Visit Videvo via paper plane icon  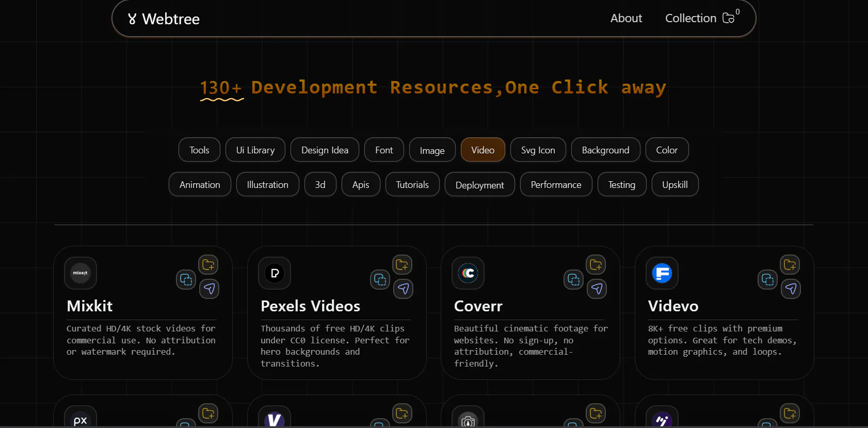(791, 289)
